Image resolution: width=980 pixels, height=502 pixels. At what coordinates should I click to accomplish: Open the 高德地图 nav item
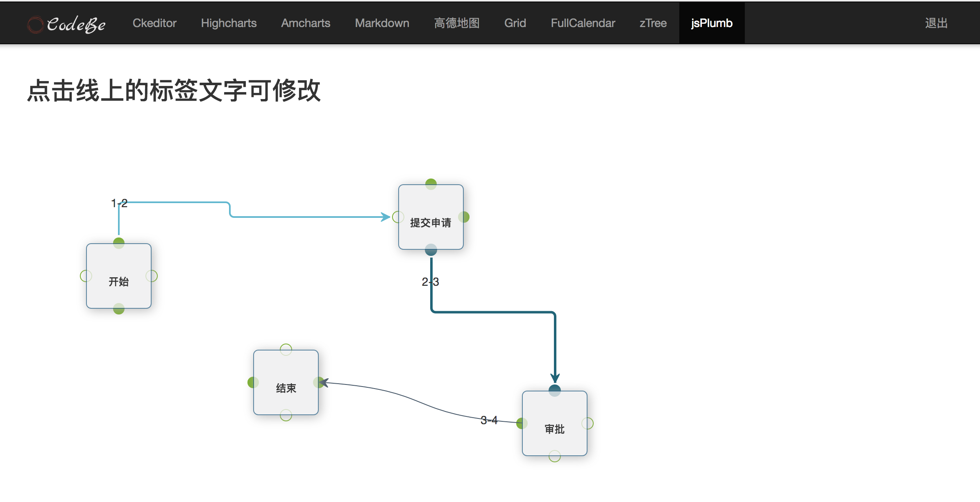(456, 23)
